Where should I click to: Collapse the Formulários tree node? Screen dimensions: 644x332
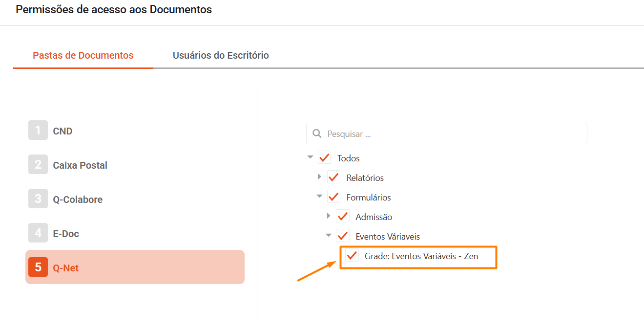click(319, 197)
